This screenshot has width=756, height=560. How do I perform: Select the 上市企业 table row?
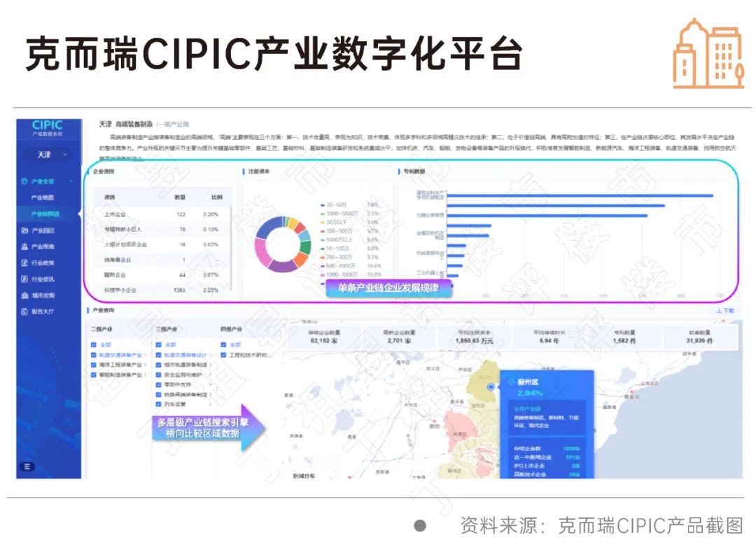tap(162, 214)
